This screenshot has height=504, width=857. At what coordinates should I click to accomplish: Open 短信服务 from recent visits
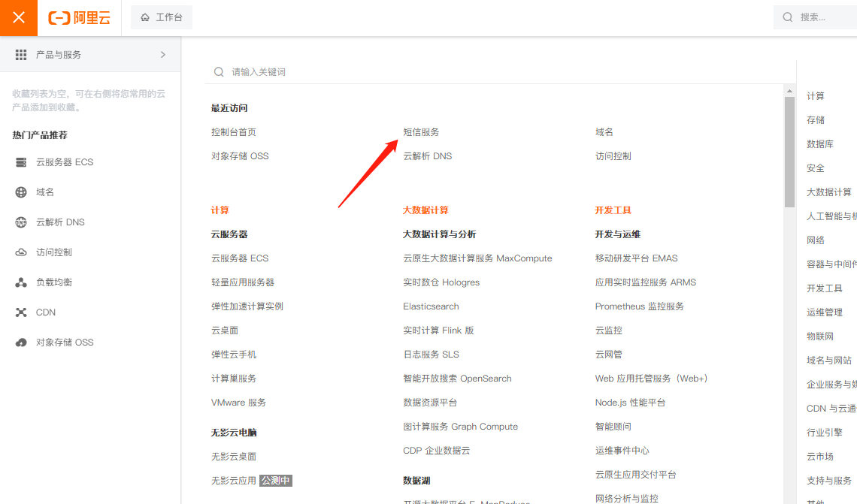click(x=421, y=132)
